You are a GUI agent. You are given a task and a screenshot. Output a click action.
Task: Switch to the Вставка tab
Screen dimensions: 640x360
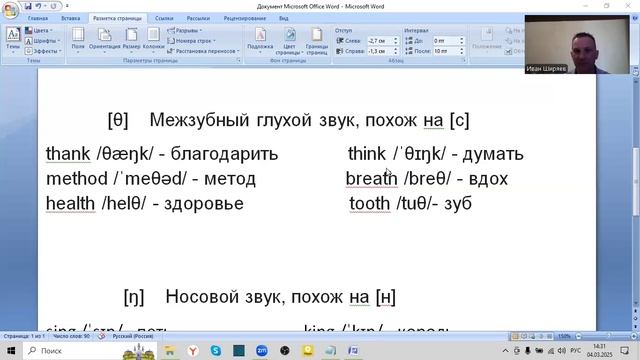click(x=71, y=18)
